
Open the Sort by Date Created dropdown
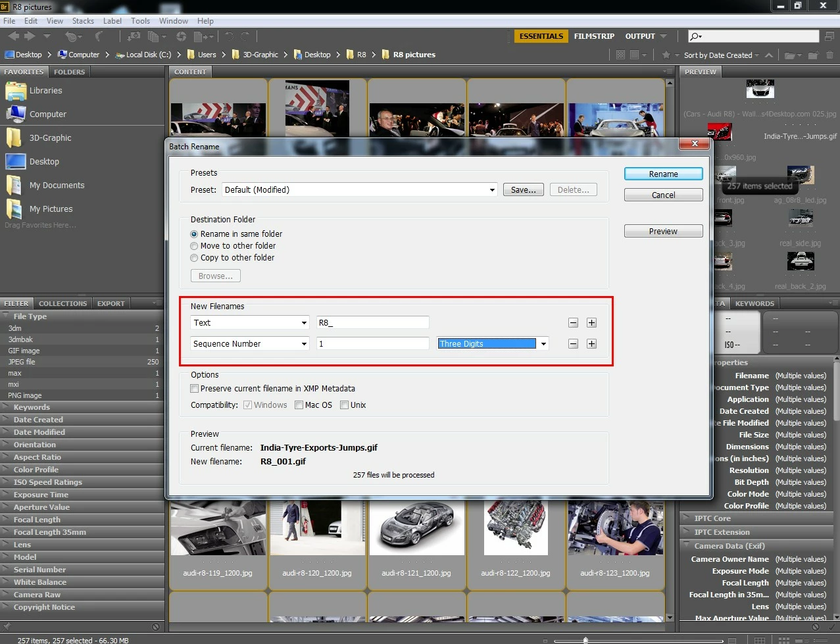click(x=721, y=55)
